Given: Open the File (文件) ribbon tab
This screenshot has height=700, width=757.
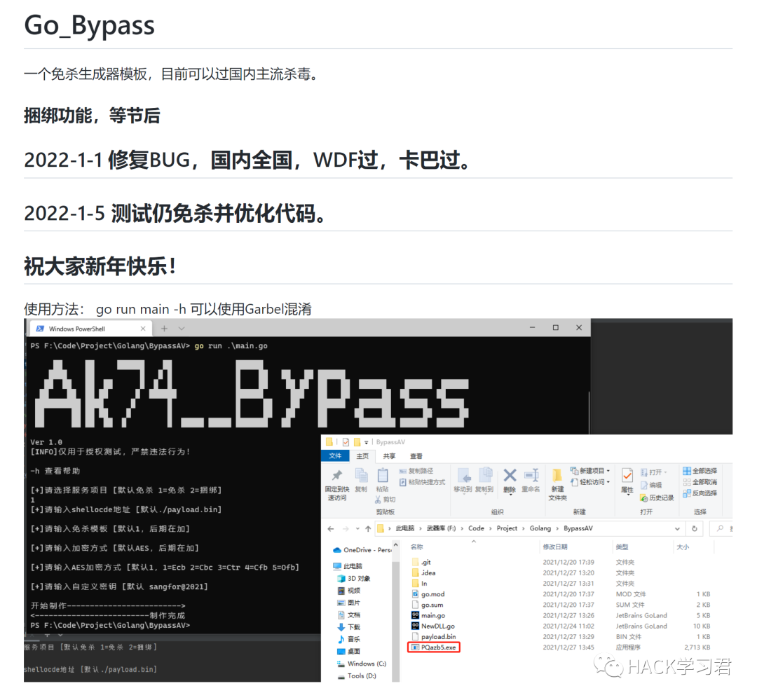Looking at the screenshot, I should (x=335, y=455).
